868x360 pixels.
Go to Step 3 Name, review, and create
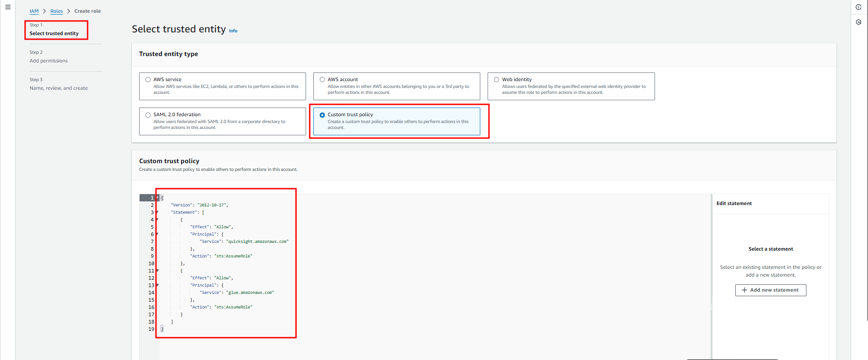[58, 88]
